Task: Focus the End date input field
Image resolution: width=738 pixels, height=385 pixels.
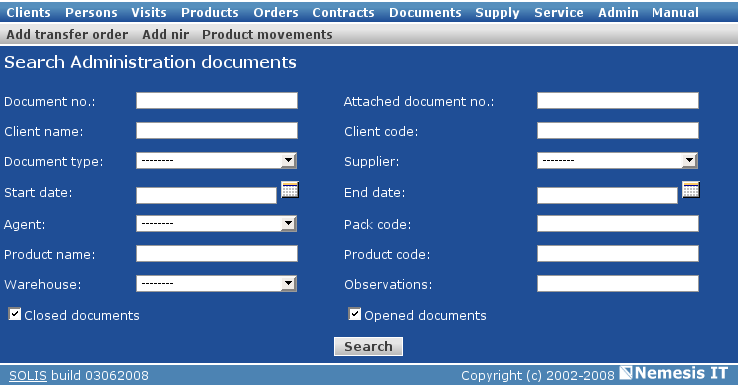Action: pyautogui.click(x=607, y=195)
